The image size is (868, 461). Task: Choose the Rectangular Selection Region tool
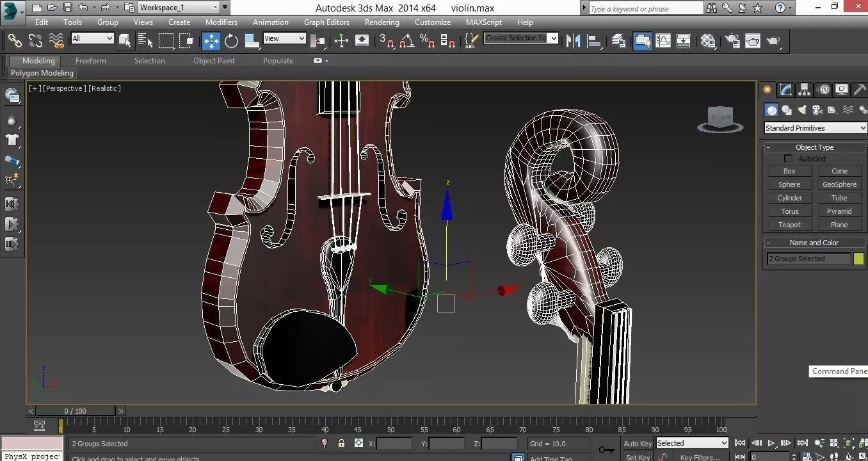(166, 41)
